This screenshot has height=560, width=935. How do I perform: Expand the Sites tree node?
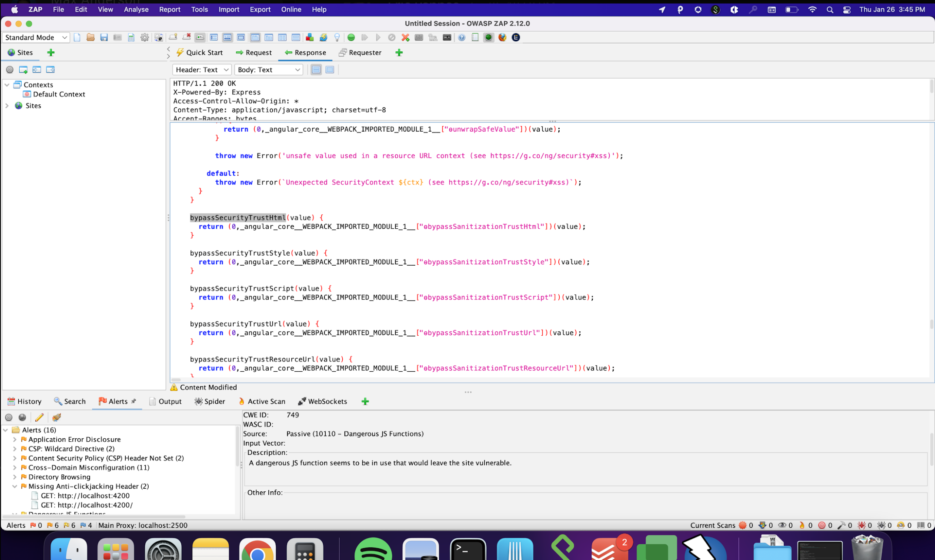[x=7, y=106]
